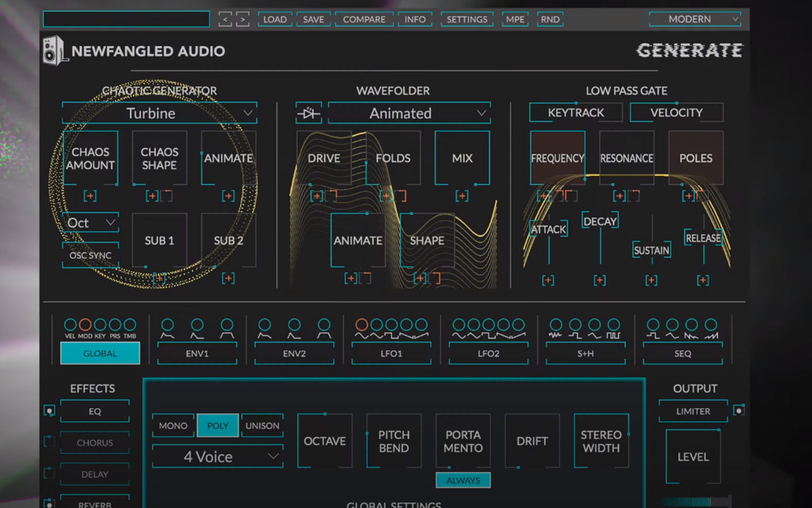The image size is (812, 508).
Task: Enable KEYTRACK in the Low Pass Gate
Action: coord(575,112)
